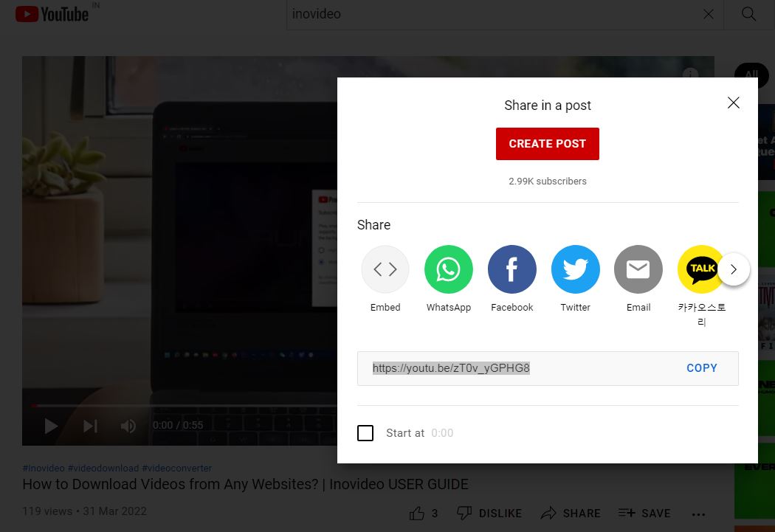The height and width of the screenshot is (532, 775).
Task: Share the video via WhatsApp
Action: coord(449,279)
